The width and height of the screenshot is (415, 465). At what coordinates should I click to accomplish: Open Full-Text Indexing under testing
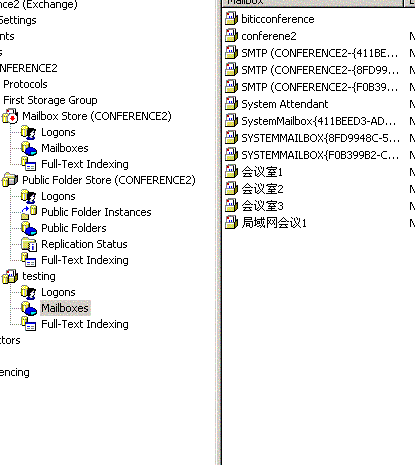pos(85,324)
